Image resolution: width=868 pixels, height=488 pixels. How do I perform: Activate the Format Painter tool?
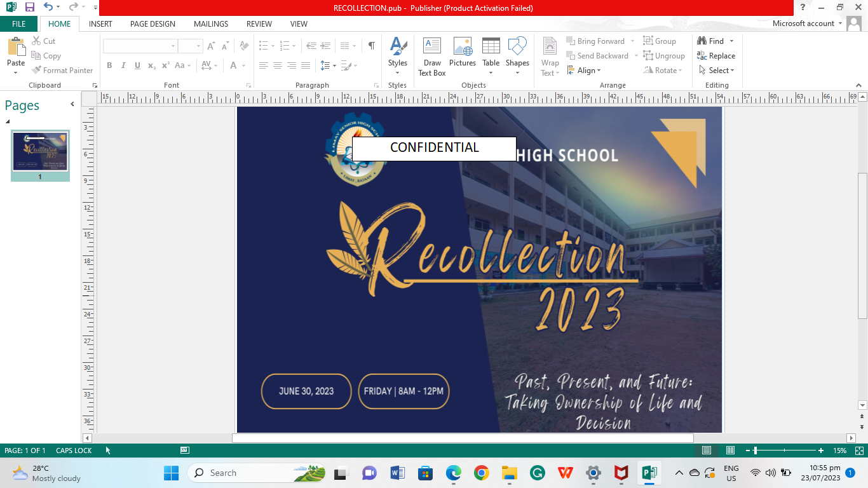[62, 71]
